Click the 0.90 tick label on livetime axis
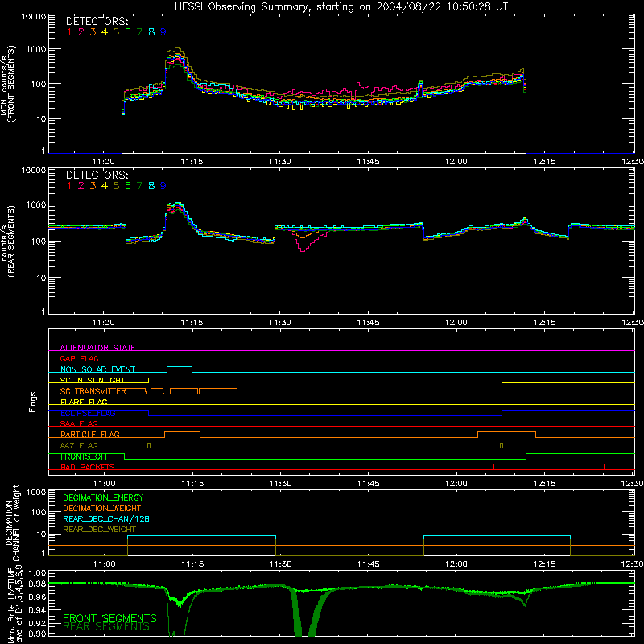Image resolution: width=644 pixels, height=644 pixels. pyautogui.click(x=37, y=634)
